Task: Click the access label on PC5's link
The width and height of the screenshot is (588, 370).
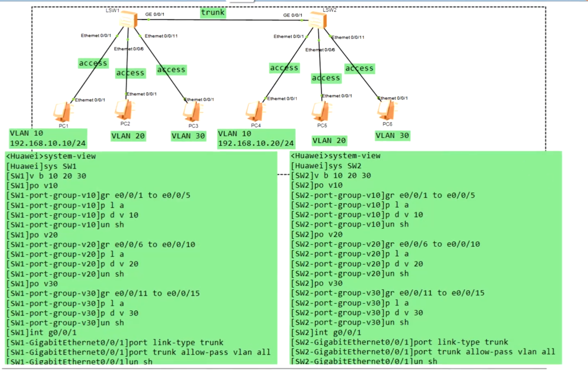Action: click(326, 78)
